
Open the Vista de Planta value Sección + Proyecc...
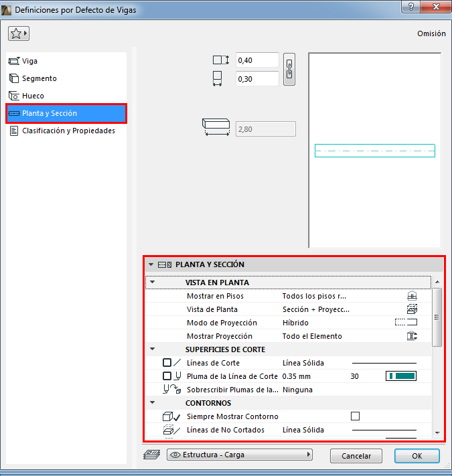[316, 309]
